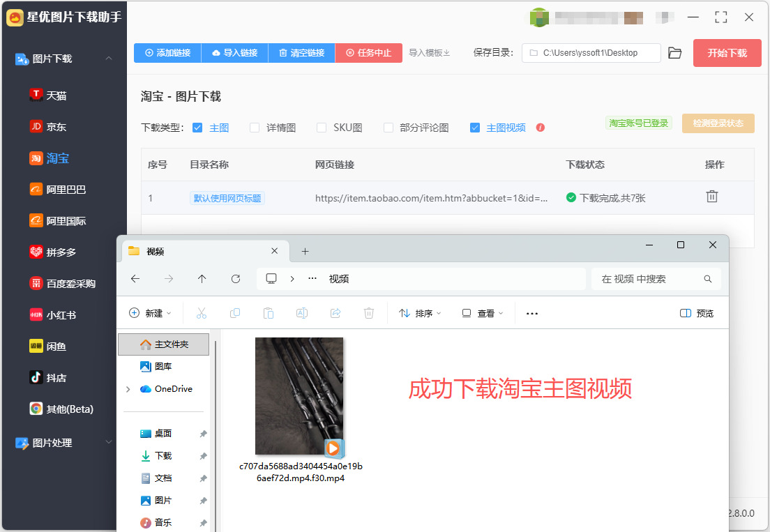Open the 天猫 sidebar entry
Viewport: 770px width, 532px height.
pyautogui.click(x=48, y=96)
